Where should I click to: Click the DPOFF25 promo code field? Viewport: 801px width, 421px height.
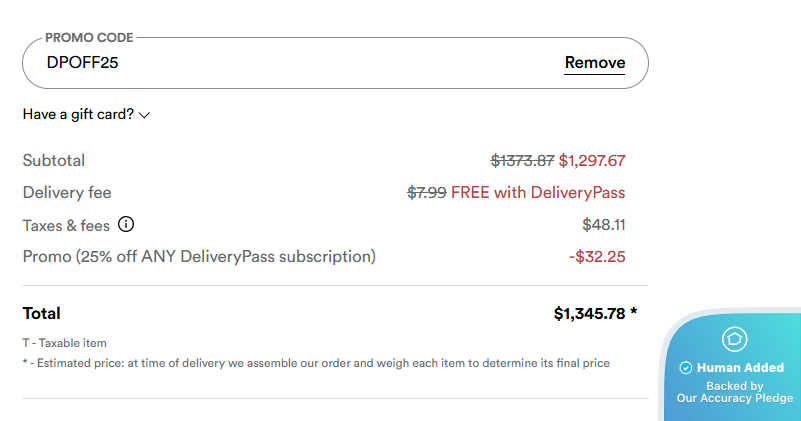tap(300, 63)
